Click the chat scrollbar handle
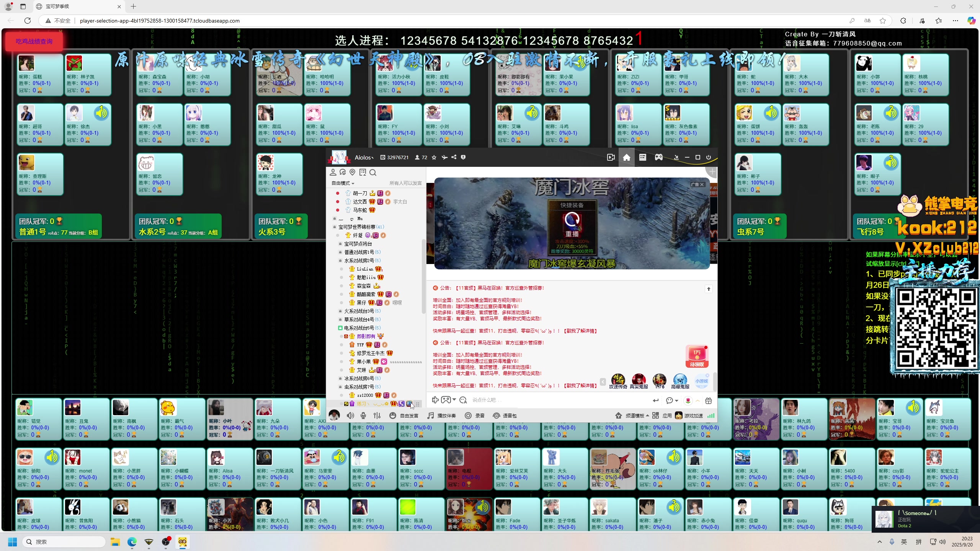The width and height of the screenshot is (980, 551). (x=714, y=382)
